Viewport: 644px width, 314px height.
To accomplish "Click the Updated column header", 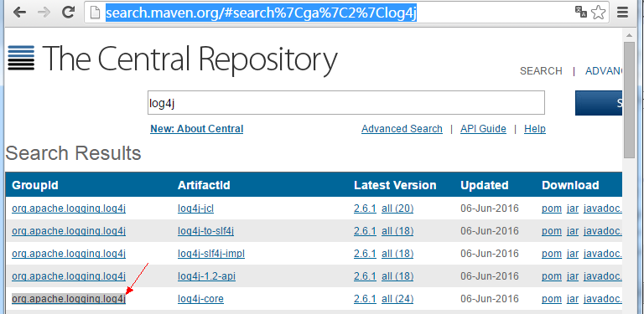I will 484,185.
